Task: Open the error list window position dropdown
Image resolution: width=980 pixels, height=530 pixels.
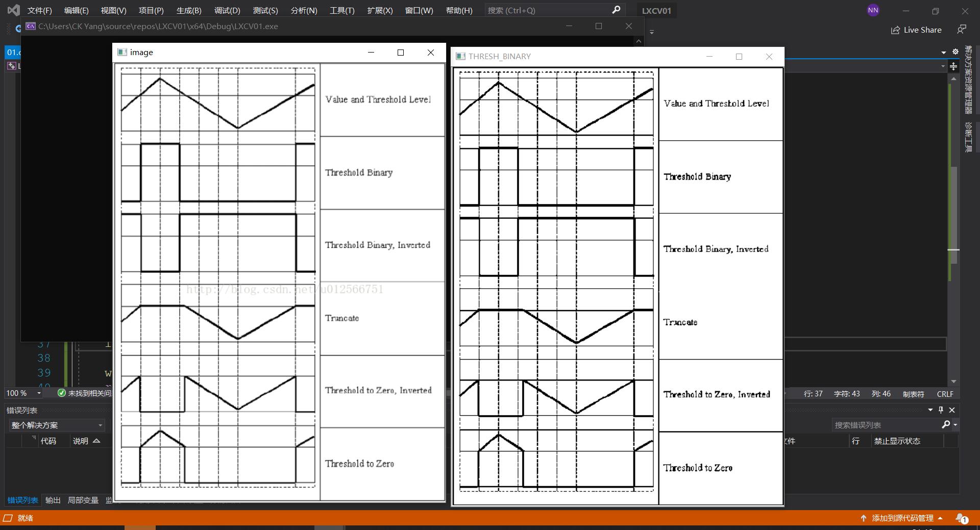Action: (930, 410)
